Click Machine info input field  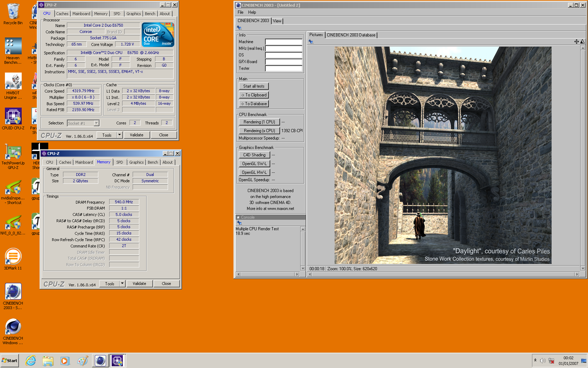coord(283,42)
